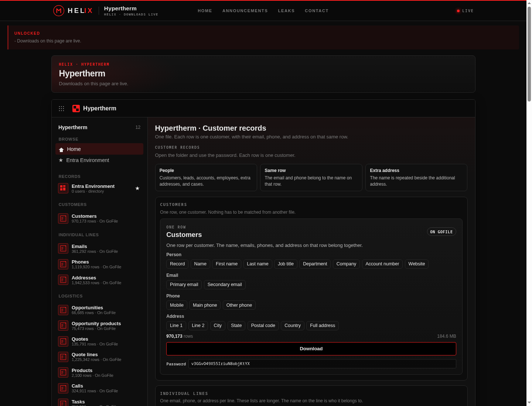Click the Quote lines file icon
Viewport: 532px width, 406px height.
click(x=63, y=357)
